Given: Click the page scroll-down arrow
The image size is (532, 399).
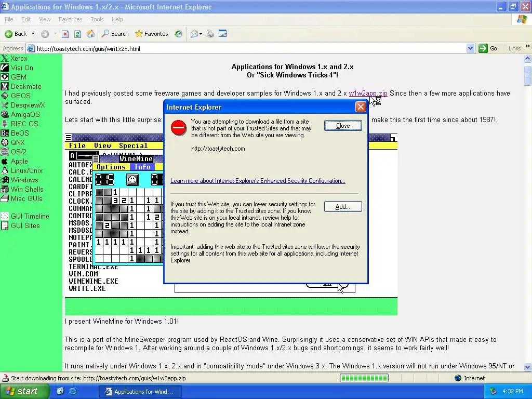Looking at the screenshot, I should 528,367.
